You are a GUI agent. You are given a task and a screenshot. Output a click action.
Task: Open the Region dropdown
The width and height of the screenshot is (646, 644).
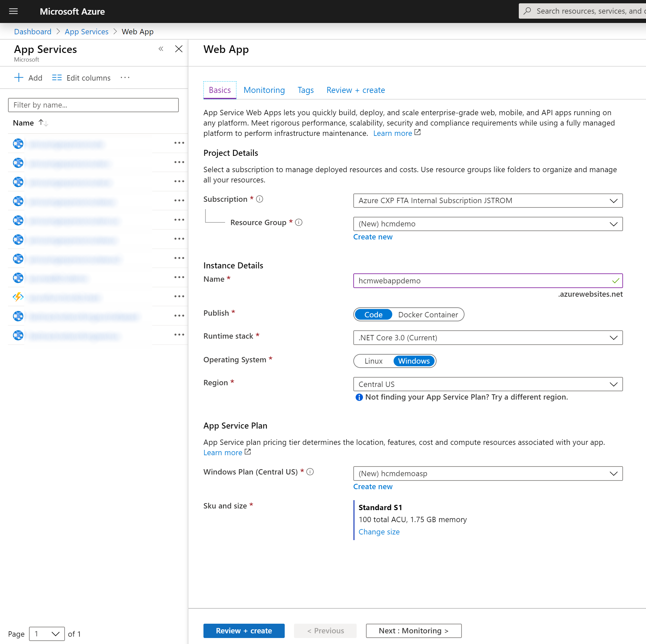(x=614, y=384)
